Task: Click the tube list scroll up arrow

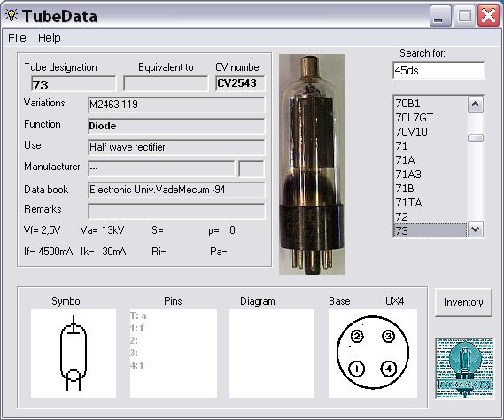Action: coord(476,105)
